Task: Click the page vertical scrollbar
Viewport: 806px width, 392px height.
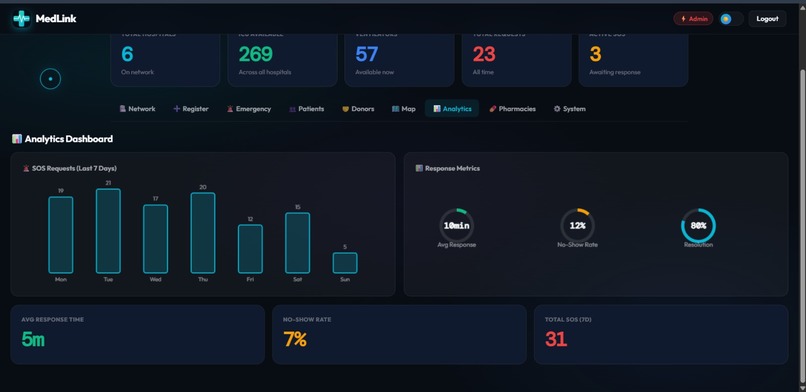Action: 802,226
